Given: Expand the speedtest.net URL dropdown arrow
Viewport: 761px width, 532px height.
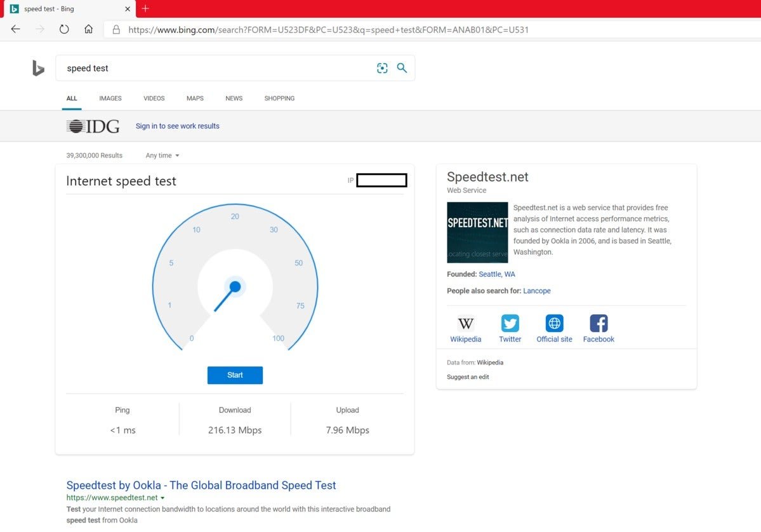Looking at the screenshot, I should point(162,498).
